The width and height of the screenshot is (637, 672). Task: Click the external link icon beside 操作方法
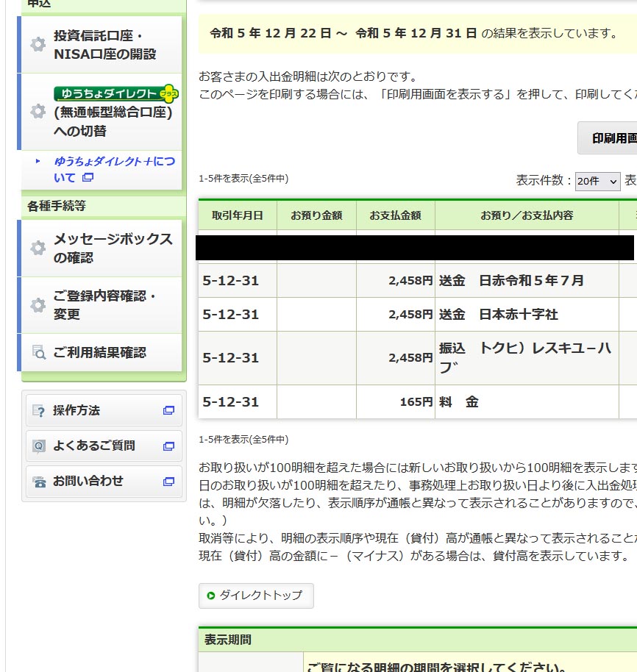pos(169,410)
